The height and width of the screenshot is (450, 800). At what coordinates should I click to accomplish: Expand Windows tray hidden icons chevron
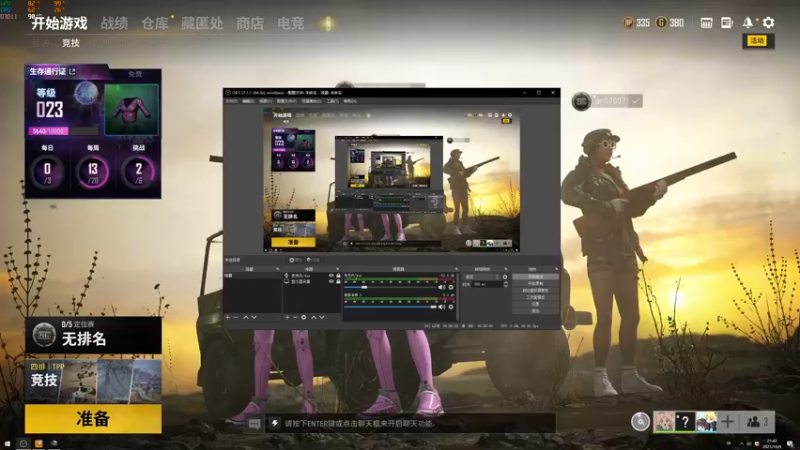(x=742, y=444)
